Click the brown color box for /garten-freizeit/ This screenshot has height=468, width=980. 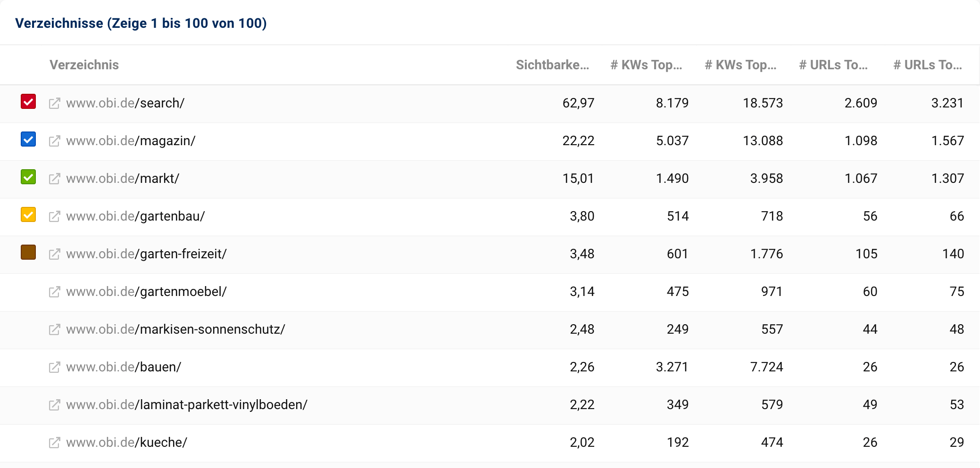28,253
